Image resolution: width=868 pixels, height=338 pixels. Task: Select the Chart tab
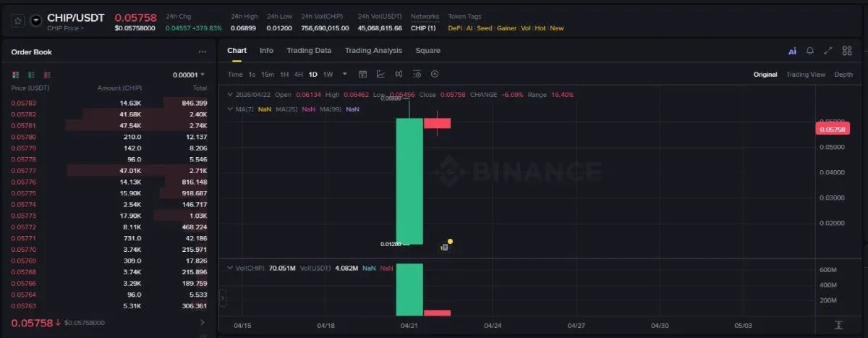pyautogui.click(x=237, y=51)
